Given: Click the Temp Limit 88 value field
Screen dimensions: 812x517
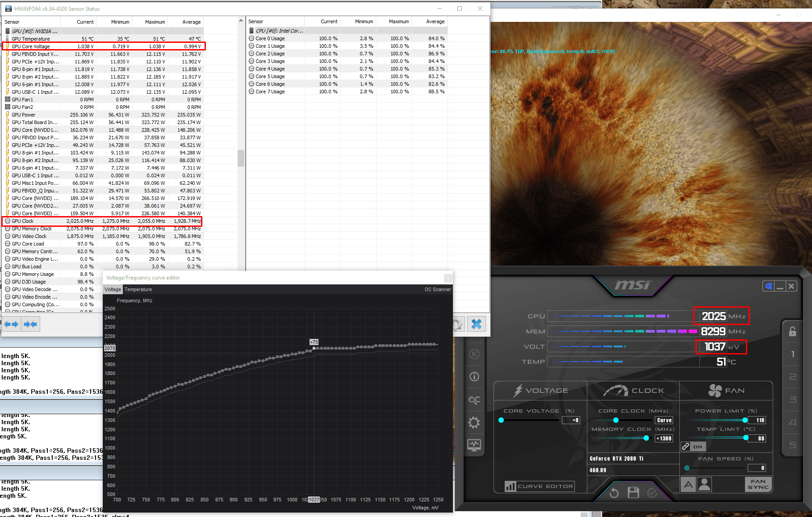Looking at the screenshot, I should tap(758, 438).
